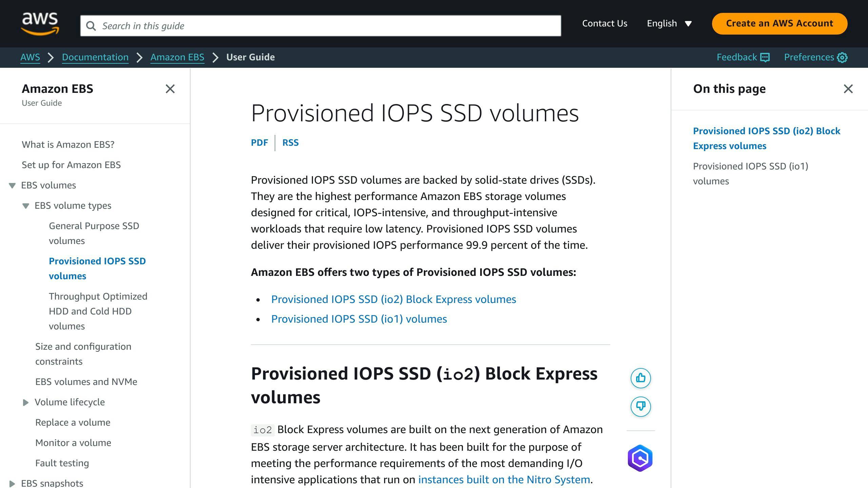Screen dimensions: 868x488
Task: Open Monitor a volume page
Action: 73,443
